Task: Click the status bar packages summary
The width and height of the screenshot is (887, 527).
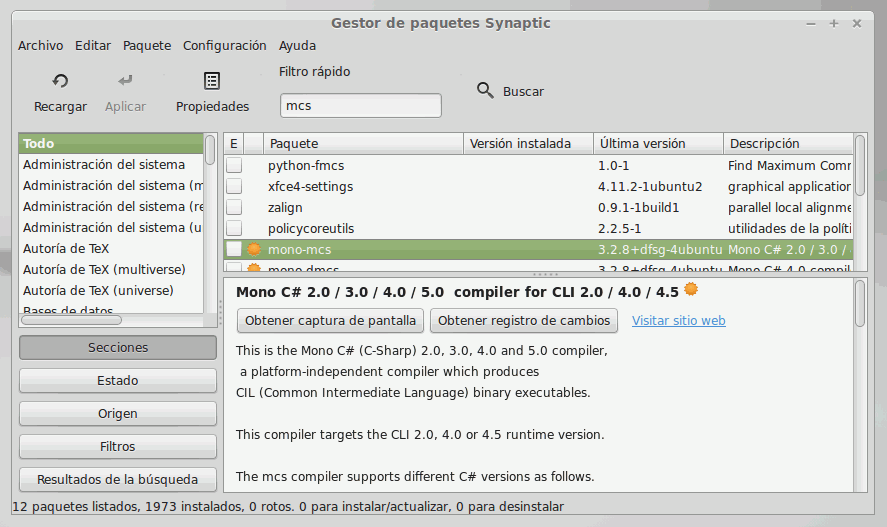Action: [288, 506]
